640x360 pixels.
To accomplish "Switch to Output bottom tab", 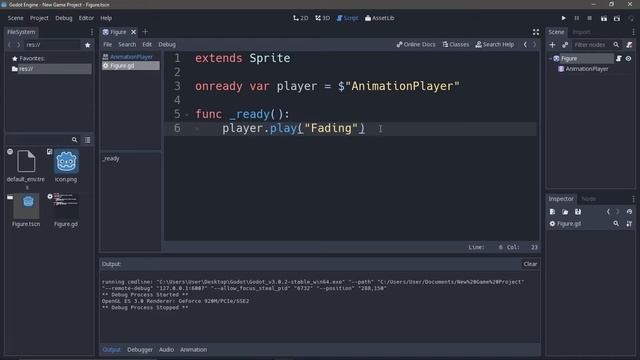I will coord(111,349).
